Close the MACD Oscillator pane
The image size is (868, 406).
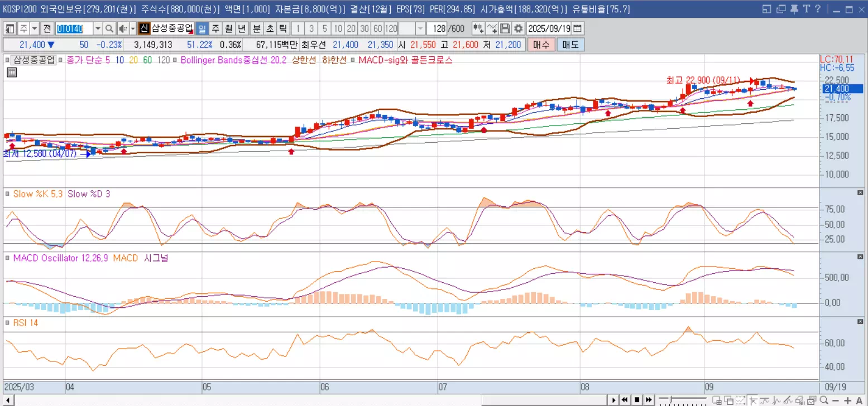[860, 257]
